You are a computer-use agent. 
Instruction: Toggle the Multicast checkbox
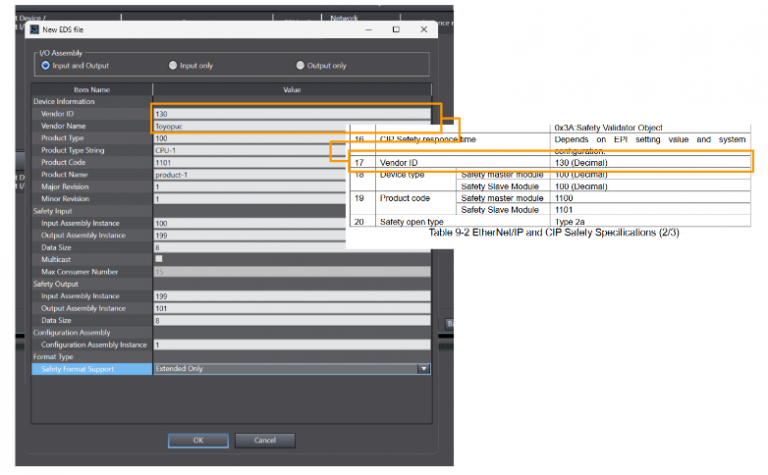[x=159, y=258]
